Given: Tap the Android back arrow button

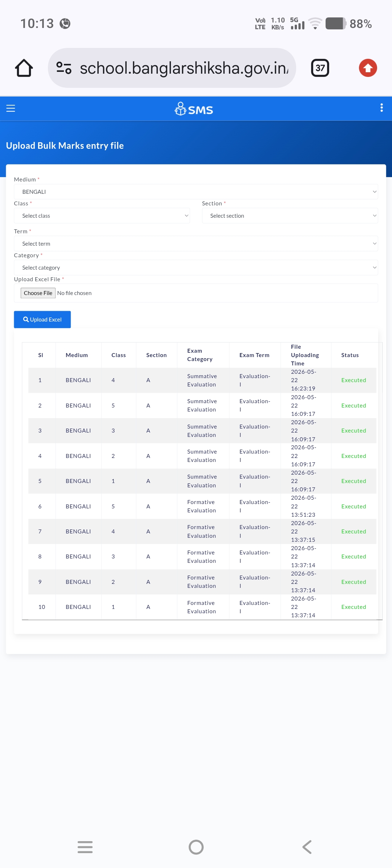Looking at the screenshot, I should [x=307, y=847].
